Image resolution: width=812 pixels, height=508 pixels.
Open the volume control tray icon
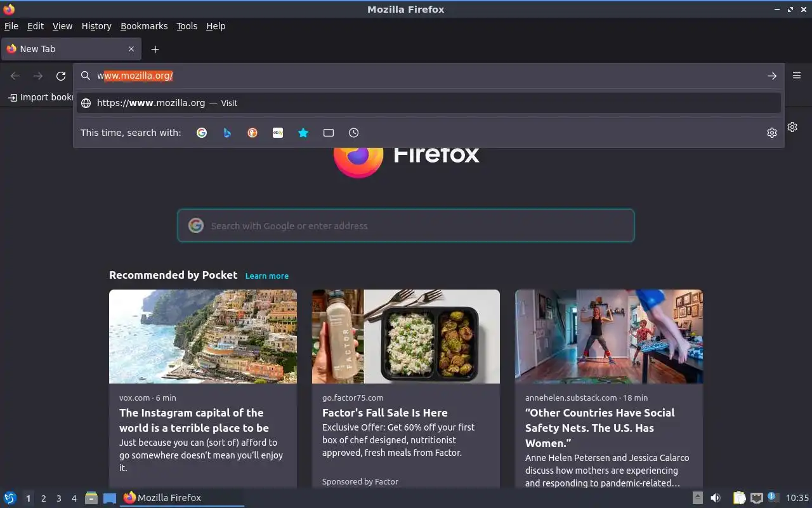[716, 498]
